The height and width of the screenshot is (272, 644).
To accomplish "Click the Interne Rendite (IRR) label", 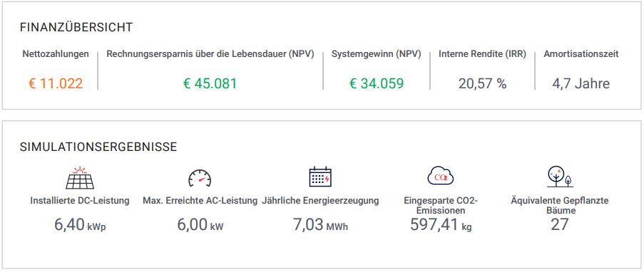I will coord(482,53).
